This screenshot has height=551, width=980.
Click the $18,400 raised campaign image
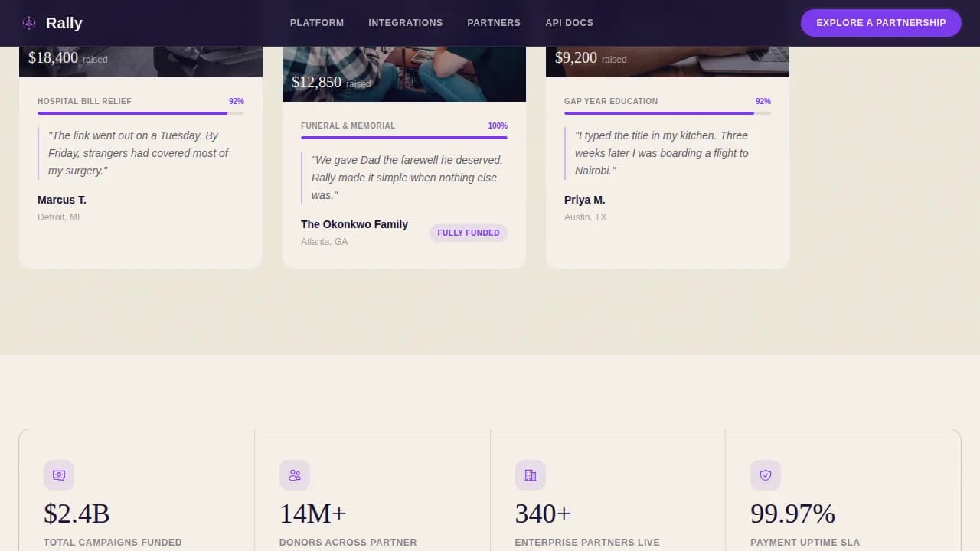point(141,61)
